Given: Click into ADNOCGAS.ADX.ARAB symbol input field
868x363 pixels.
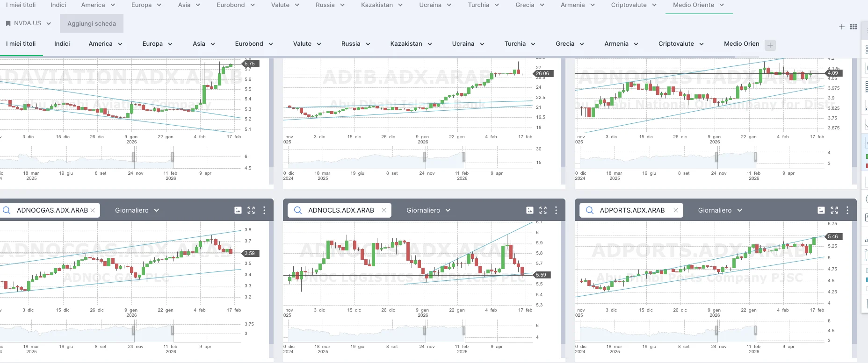Looking at the screenshot, I should point(52,210).
